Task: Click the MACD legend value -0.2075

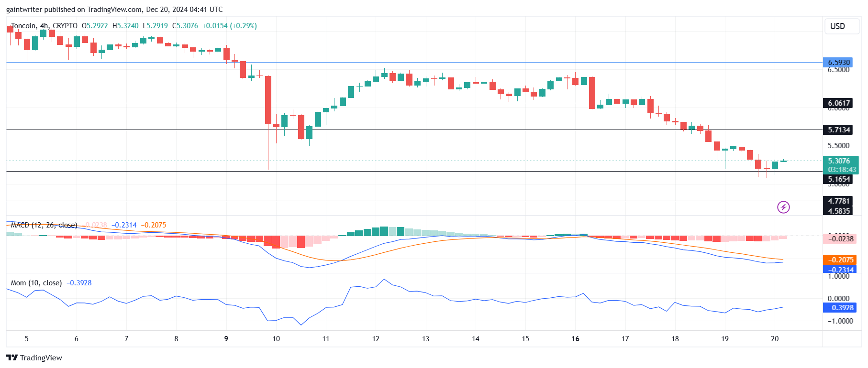Action: pos(154,225)
